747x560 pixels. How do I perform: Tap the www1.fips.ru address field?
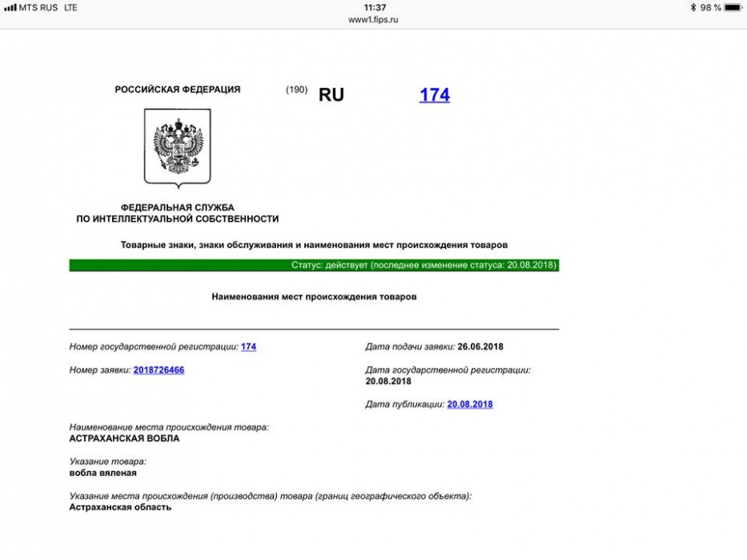click(x=373, y=19)
